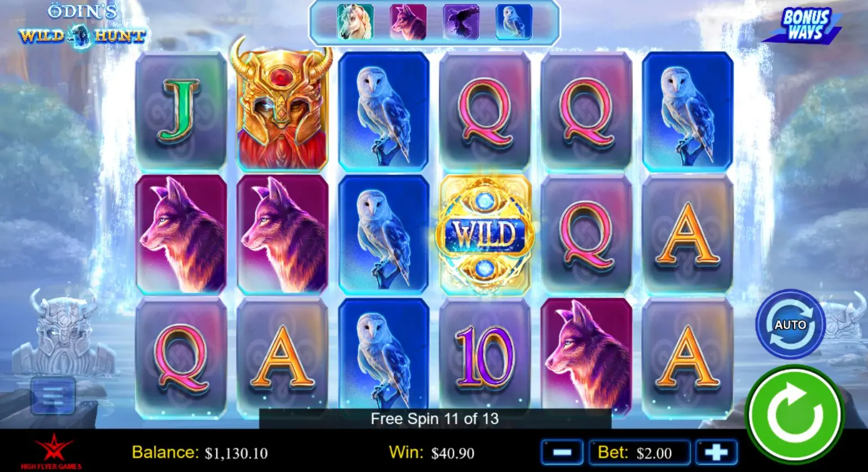Screen dimensions: 868x472
Task: Click the green J card symbol
Action: pyautogui.click(x=181, y=111)
